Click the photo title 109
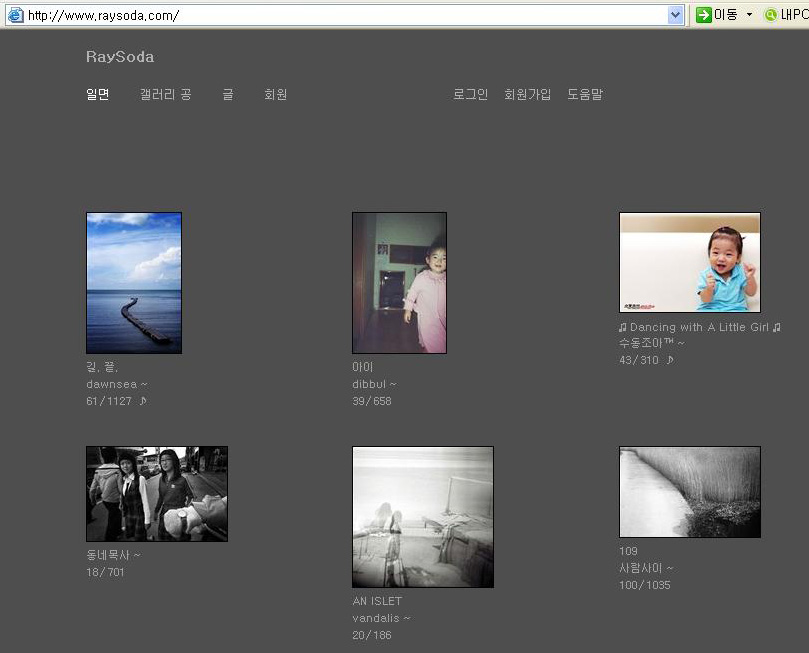Viewport: 809px width, 653px height. click(628, 551)
